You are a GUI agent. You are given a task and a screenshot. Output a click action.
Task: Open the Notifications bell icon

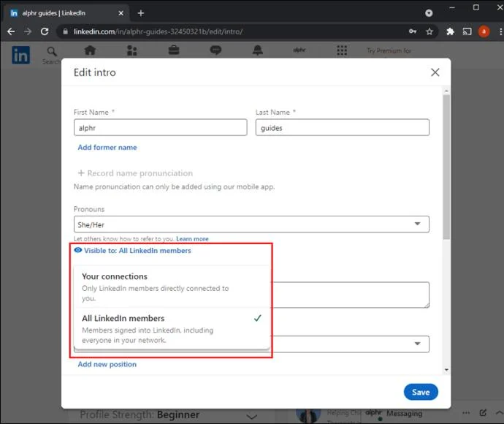257,50
